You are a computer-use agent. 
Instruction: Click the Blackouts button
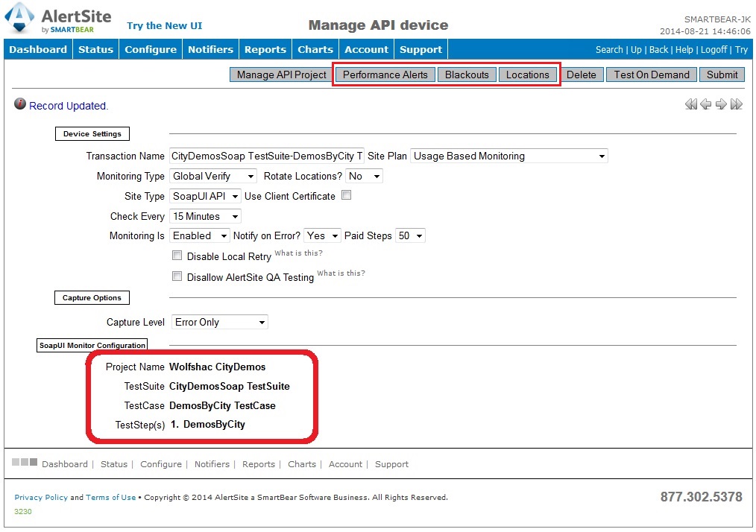[x=467, y=75]
